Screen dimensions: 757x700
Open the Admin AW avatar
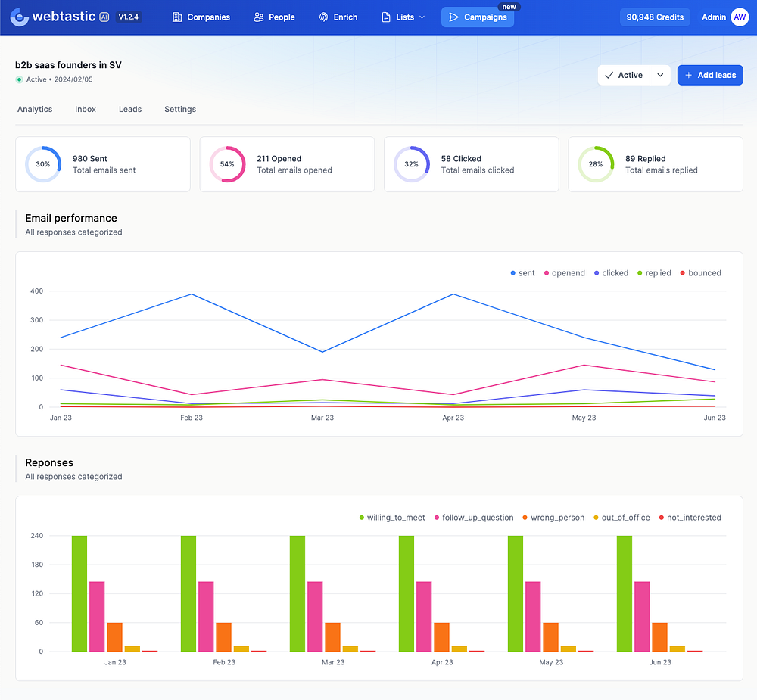(x=740, y=17)
